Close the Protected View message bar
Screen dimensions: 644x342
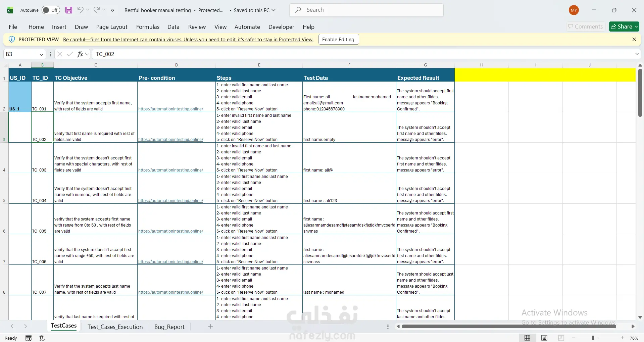point(634,39)
